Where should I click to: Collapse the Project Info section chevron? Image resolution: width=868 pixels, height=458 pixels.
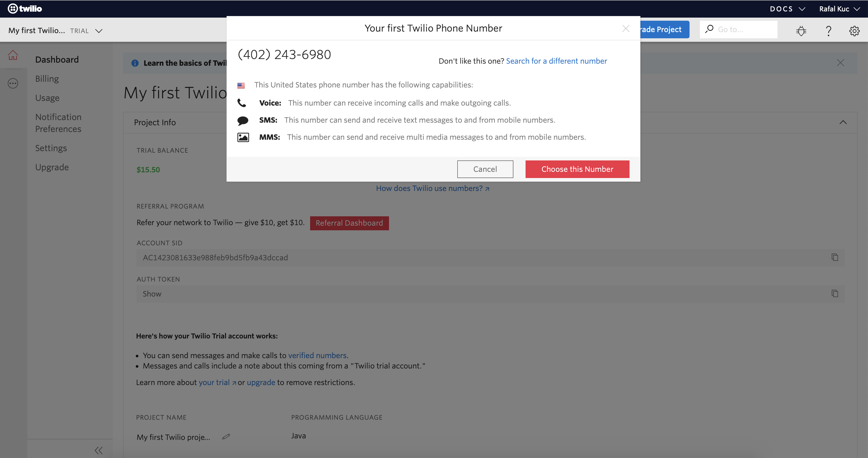843,122
